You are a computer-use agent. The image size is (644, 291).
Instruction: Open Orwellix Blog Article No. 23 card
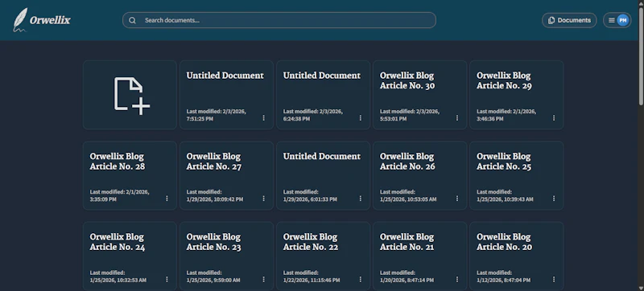point(226,256)
